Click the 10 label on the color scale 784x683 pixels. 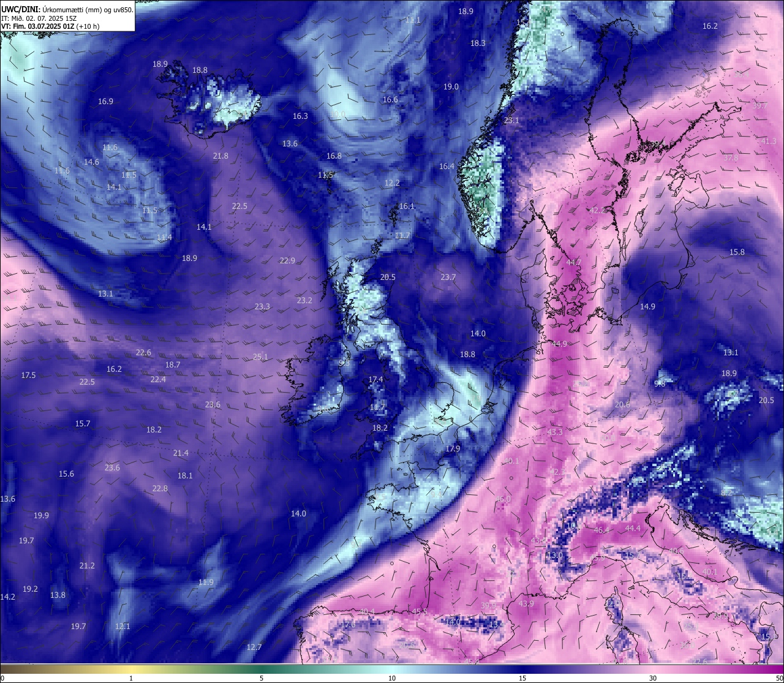(x=392, y=678)
